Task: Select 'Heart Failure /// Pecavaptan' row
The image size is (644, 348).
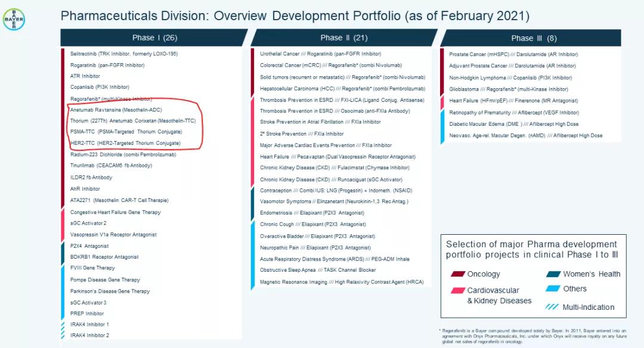Action: (338, 157)
